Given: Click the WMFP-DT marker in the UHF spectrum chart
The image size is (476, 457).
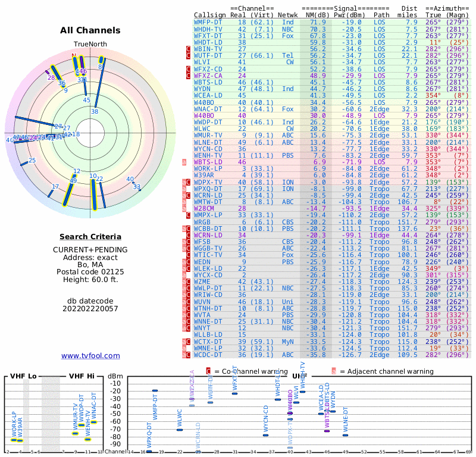Looking at the screenshot, I should coord(155,390).
